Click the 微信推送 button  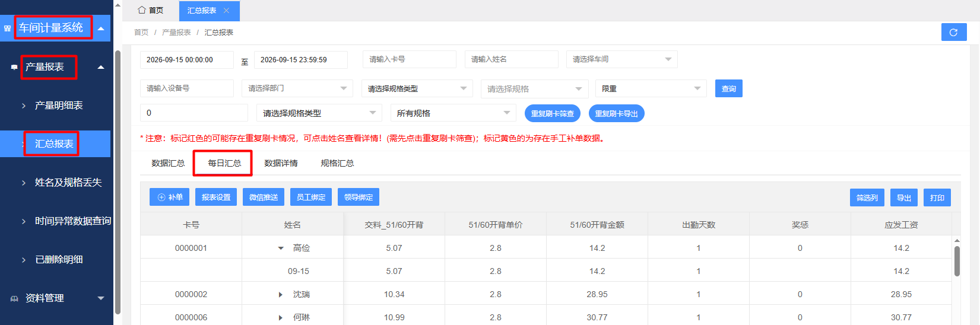[x=264, y=197]
